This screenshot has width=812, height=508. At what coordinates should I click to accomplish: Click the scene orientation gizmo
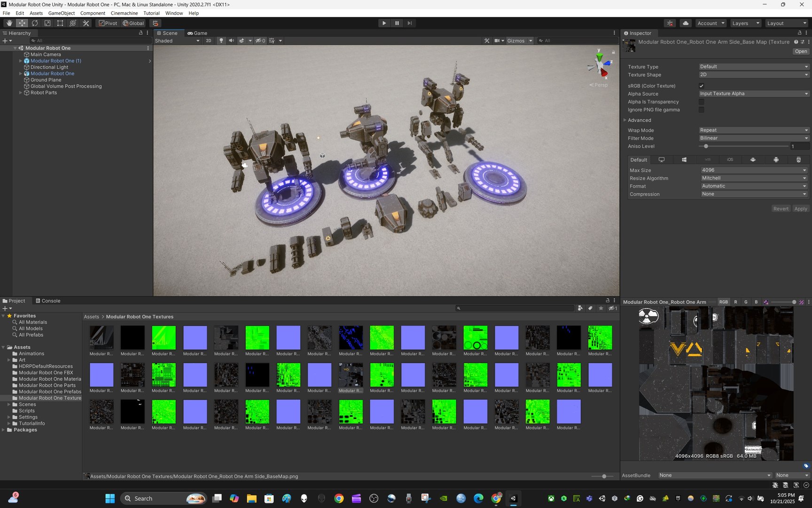coord(600,65)
